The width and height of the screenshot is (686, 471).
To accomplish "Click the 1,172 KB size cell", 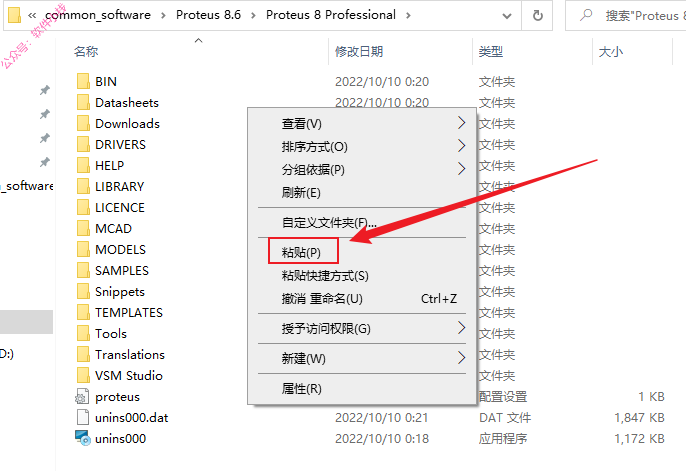I will coord(639,439).
